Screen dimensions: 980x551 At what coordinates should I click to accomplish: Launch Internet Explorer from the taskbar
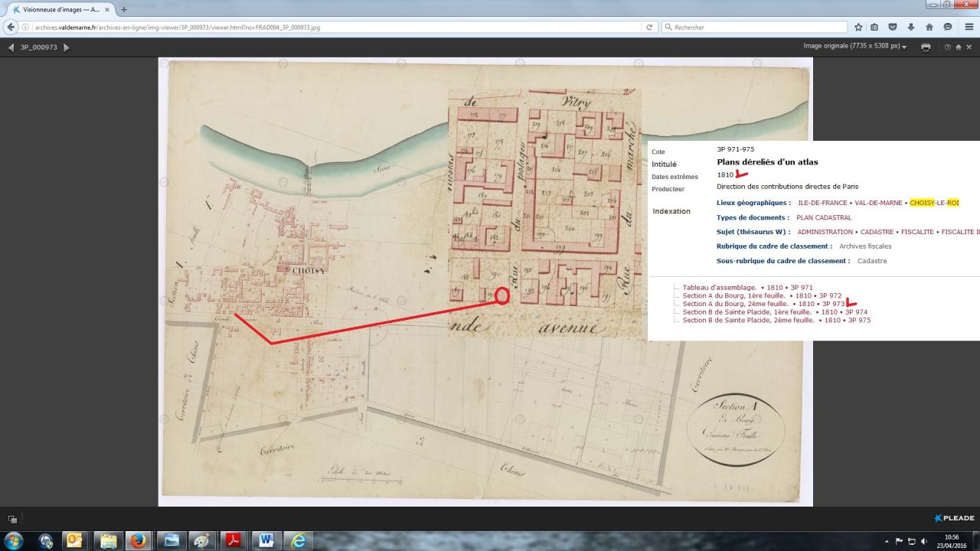click(297, 540)
